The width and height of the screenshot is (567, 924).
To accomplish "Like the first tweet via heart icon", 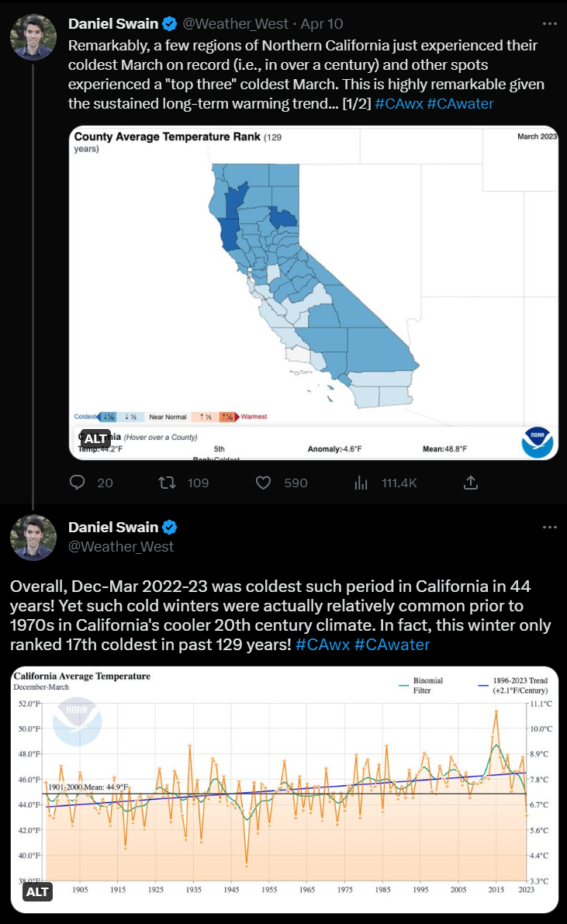I will pyautogui.click(x=263, y=483).
